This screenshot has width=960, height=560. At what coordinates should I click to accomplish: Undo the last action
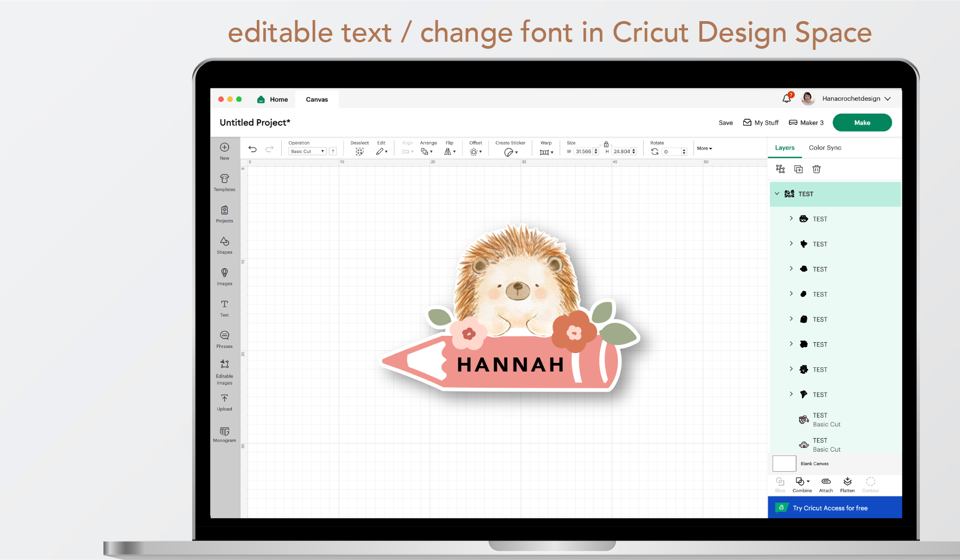coord(252,149)
